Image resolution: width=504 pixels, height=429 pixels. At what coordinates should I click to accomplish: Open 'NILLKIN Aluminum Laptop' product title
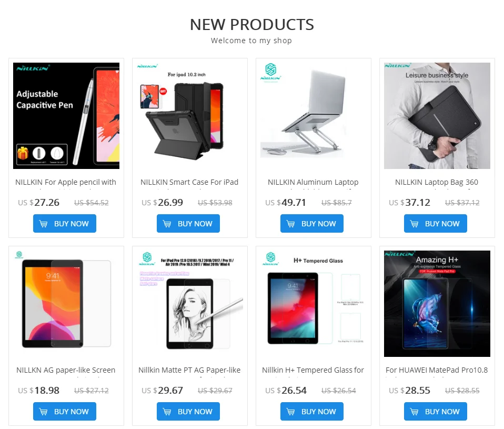[313, 182]
